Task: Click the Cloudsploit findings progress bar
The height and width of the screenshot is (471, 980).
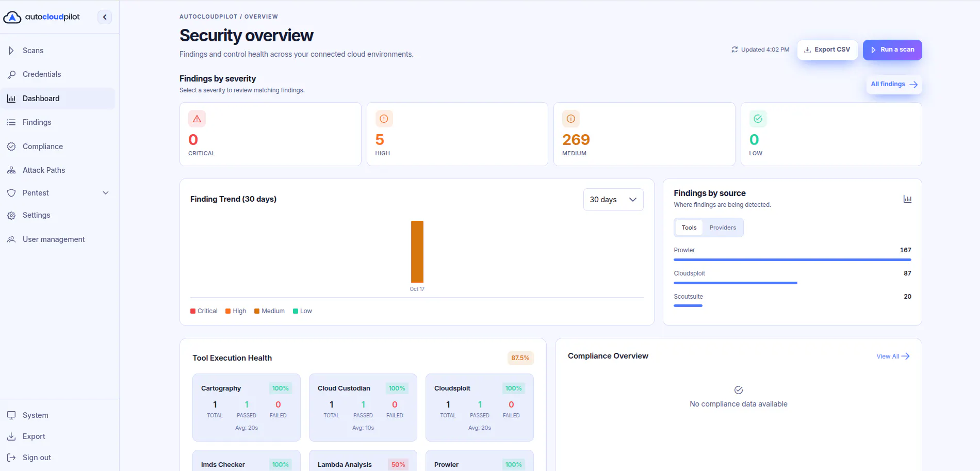Action: point(736,283)
